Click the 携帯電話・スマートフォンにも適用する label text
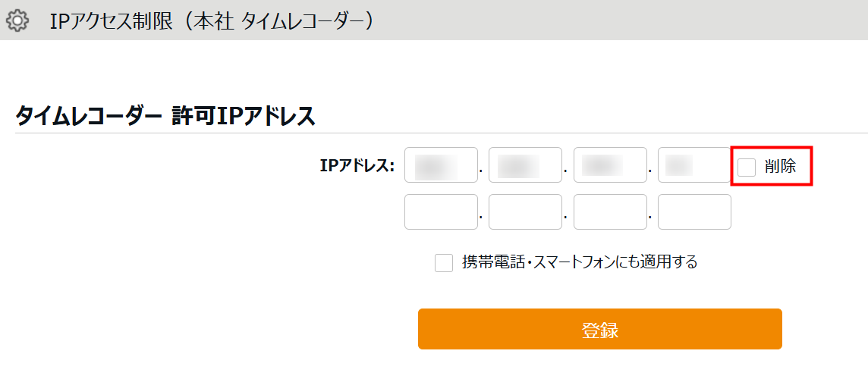Viewport: 868px width, 379px height. 580,263
